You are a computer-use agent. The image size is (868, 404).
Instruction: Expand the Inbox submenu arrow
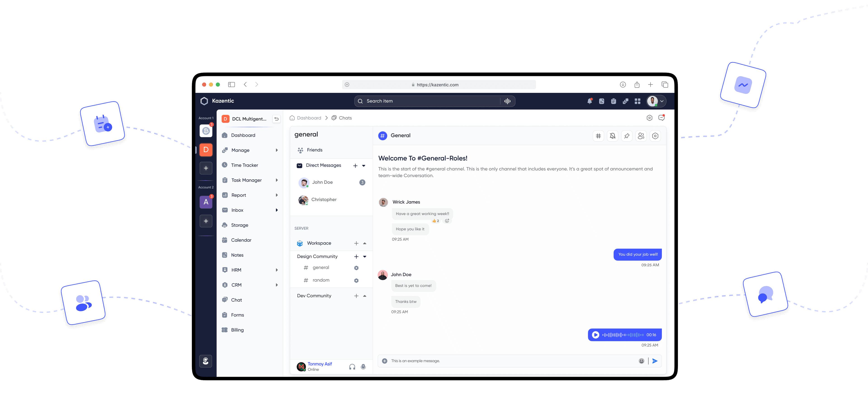tap(277, 210)
